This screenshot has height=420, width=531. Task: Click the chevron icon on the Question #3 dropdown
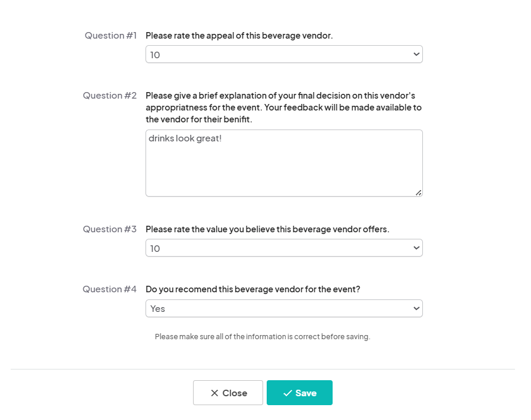click(x=415, y=248)
